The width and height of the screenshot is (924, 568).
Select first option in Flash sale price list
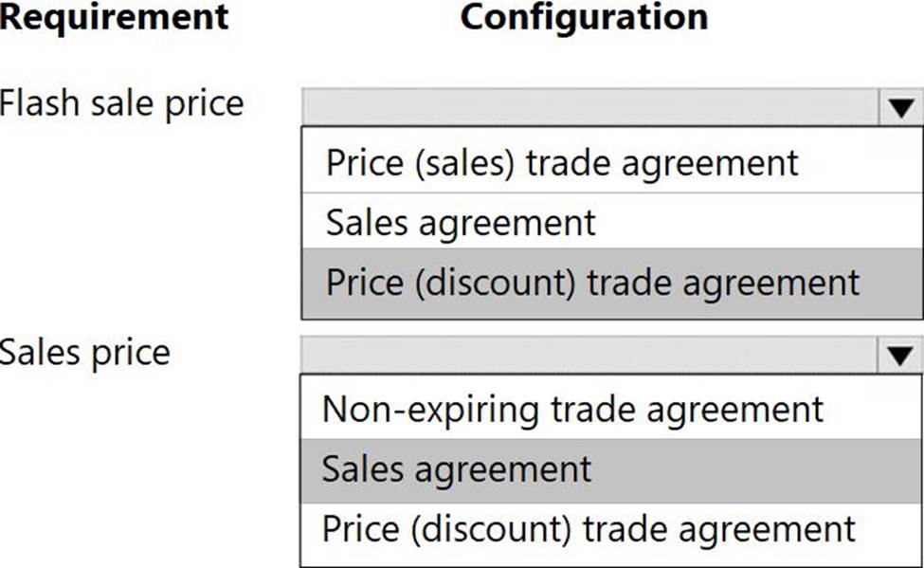(x=562, y=162)
